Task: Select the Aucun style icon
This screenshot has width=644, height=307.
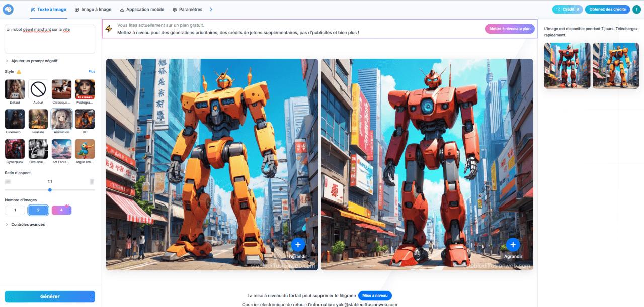Action: 38,89
